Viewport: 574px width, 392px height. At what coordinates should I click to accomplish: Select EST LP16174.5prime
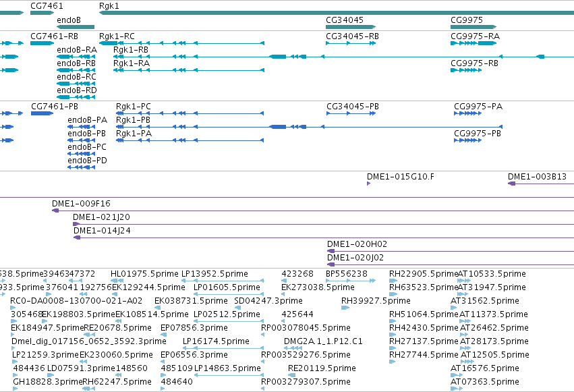[216, 342]
